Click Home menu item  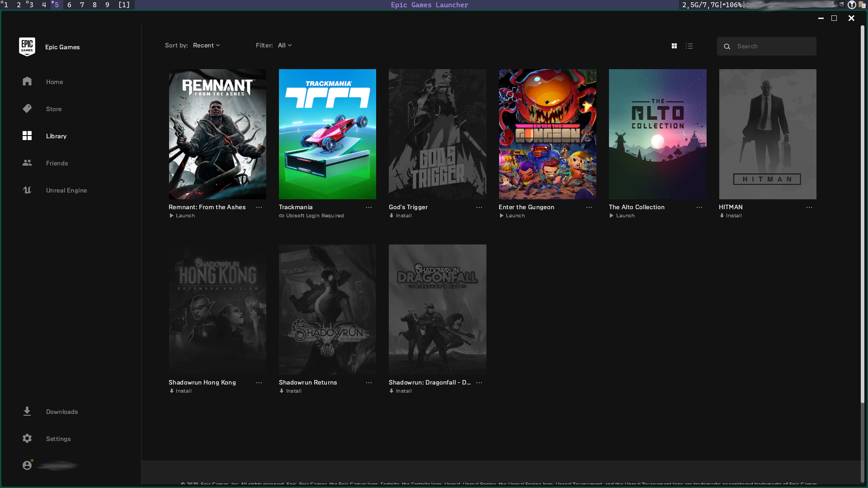pos(55,82)
